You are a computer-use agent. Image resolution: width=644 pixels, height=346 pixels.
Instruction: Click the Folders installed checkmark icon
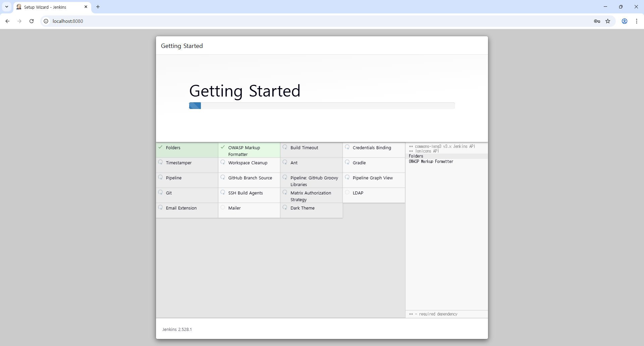[161, 147]
